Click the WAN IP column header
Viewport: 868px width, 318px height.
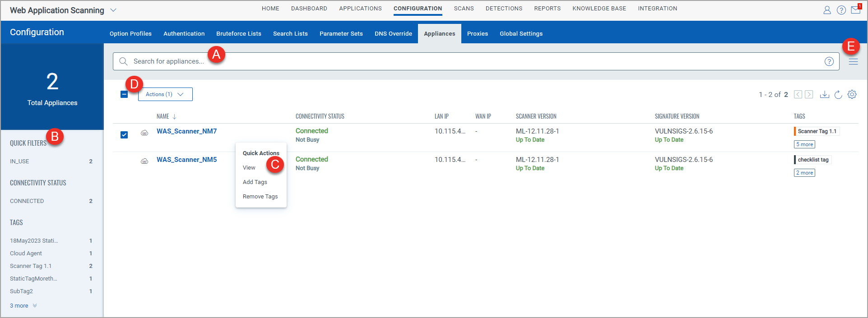coord(483,116)
